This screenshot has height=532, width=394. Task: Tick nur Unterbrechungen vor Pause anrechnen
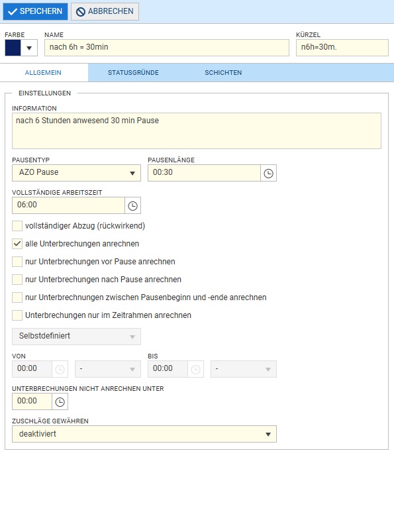(x=17, y=262)
